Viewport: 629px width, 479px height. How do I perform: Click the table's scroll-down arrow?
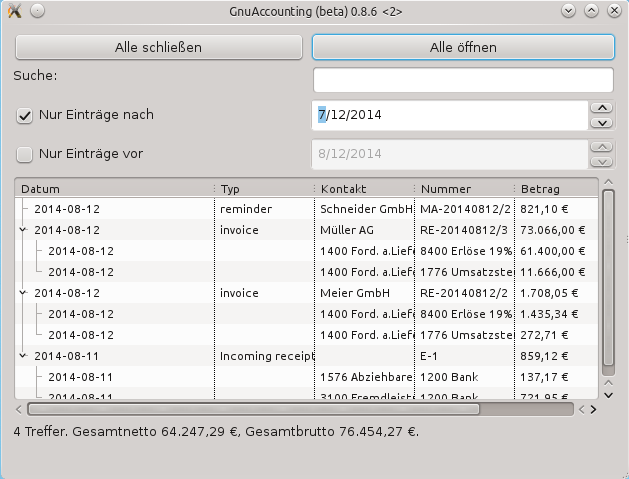point(609,396)
